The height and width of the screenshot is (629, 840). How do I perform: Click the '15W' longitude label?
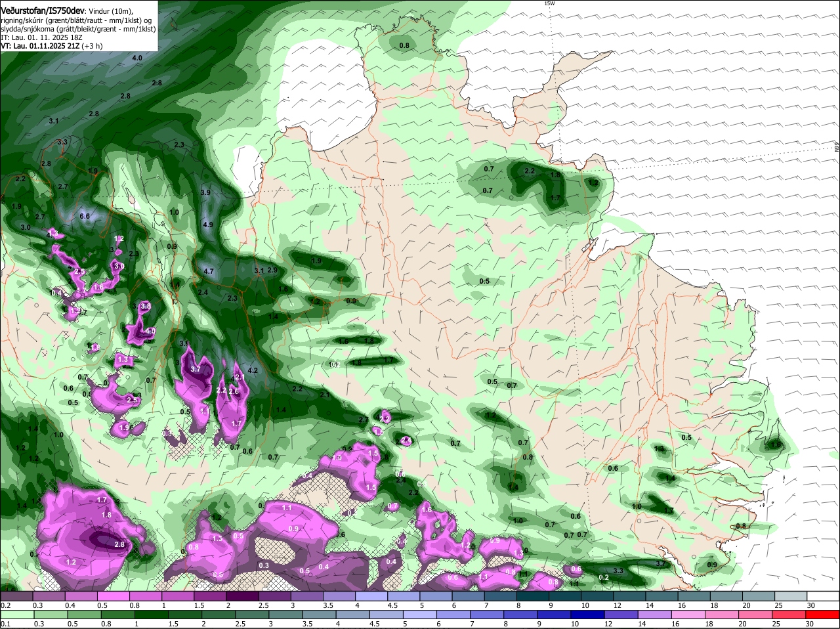click(x=549, y=3)
